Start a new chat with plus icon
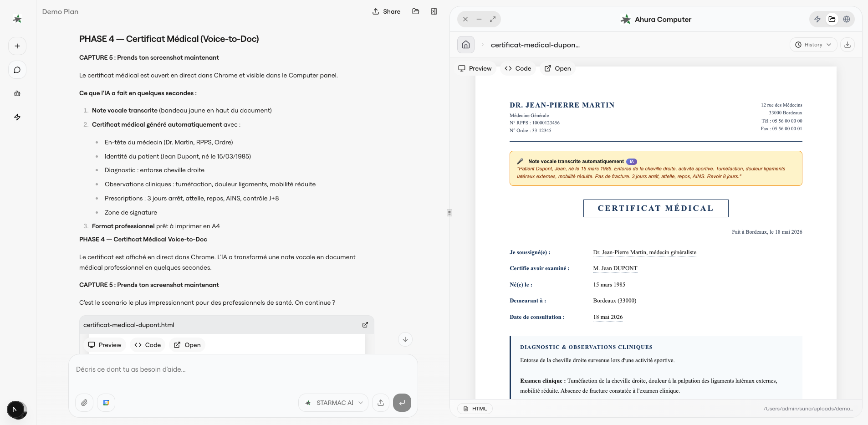 pyautogui.click(x=17, y=46)
